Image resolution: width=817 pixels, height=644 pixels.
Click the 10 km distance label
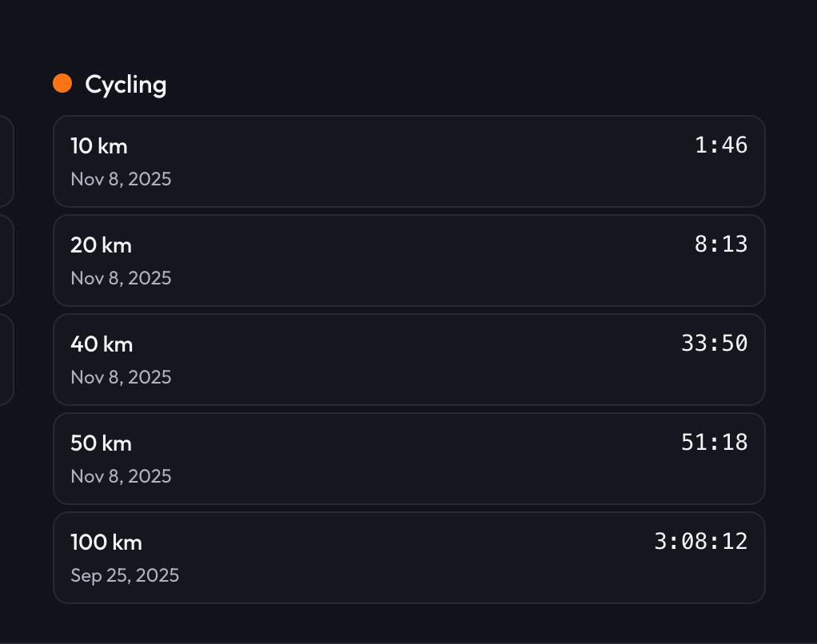point(99,146)
